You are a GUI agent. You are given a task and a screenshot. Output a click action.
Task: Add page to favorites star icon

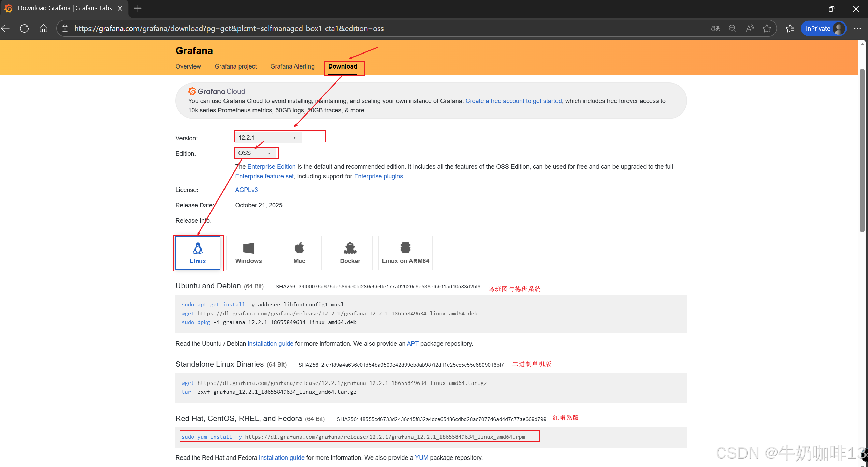(767, 28)
